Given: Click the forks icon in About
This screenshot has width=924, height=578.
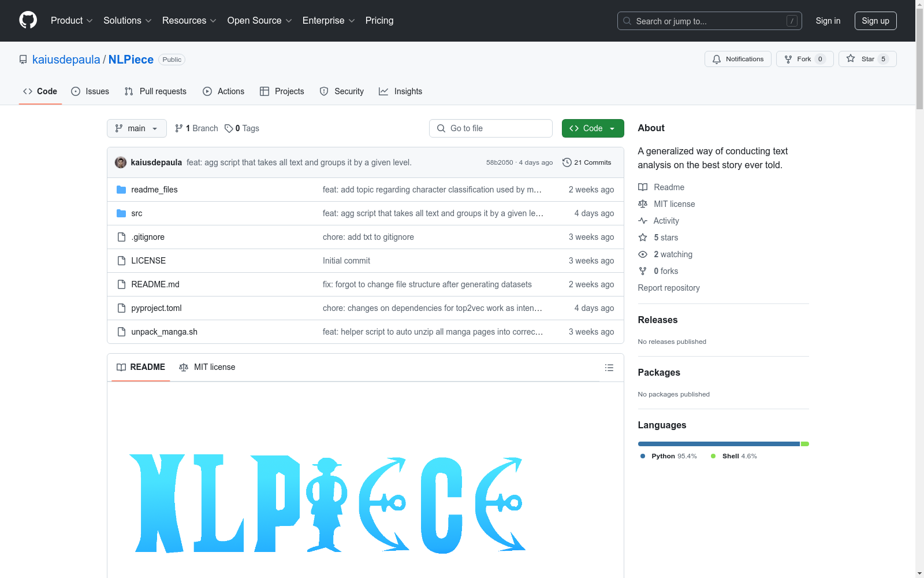Looking at the screenshot, I should pos(643,271).
